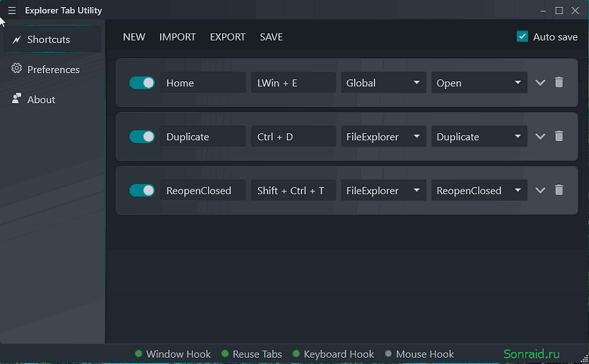Click the EXPORT button

(228, 36)
